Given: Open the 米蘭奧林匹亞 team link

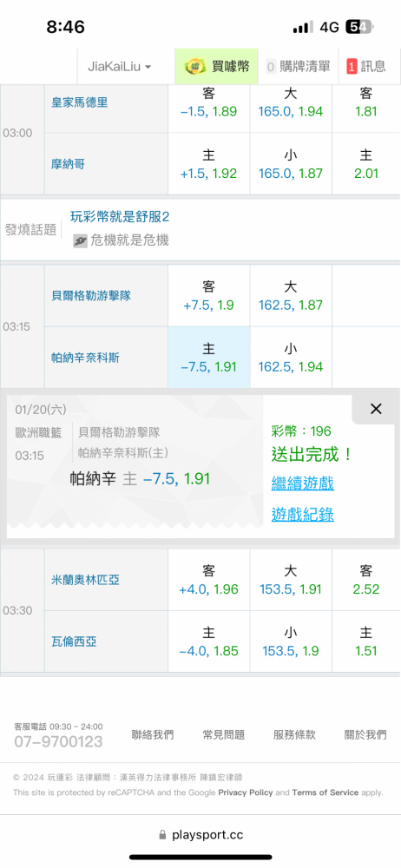Looking at the screenshot, I should click(85, 580).
